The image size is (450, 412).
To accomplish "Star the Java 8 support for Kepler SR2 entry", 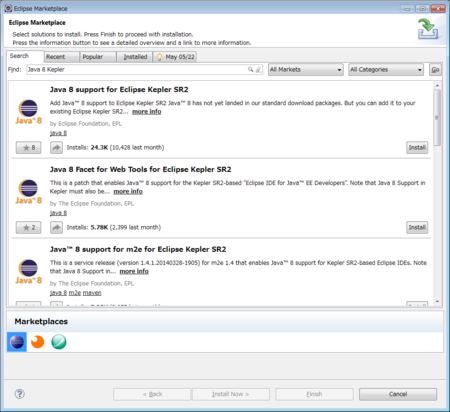I will [x=29, y=147].
